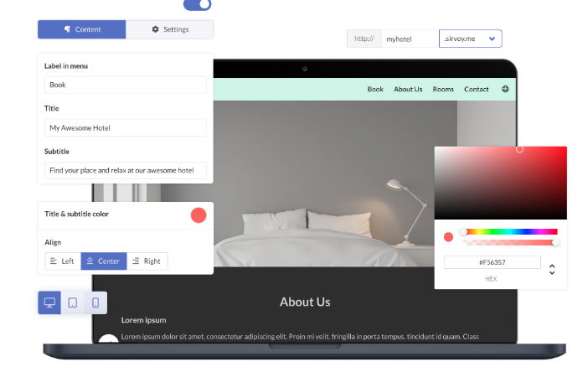Click the HEX label under the color field
588x367 pixels.
491,279
